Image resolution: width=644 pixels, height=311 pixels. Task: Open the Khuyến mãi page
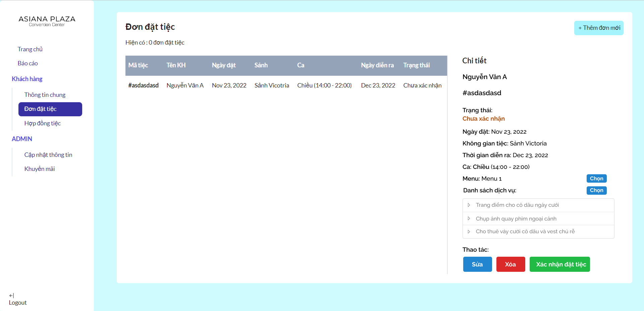pos(39,169)
